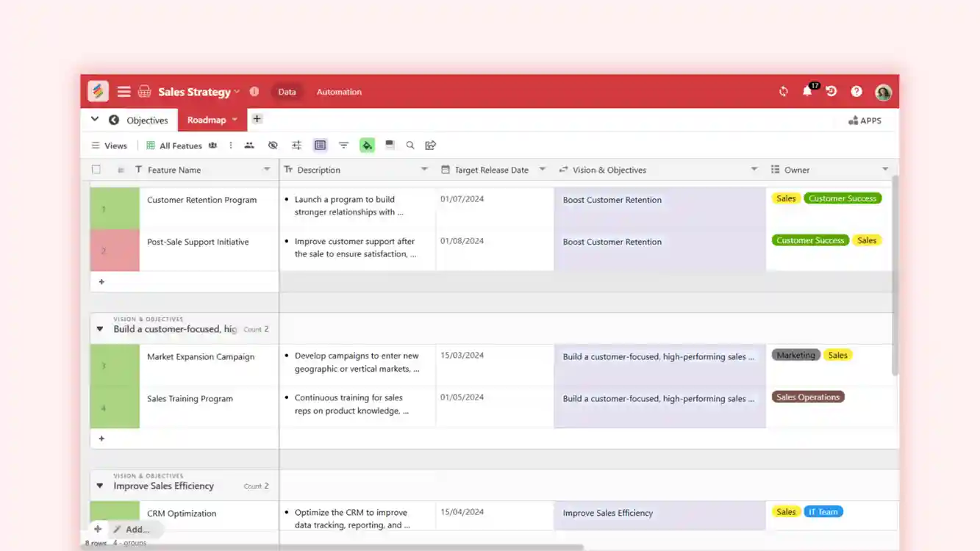980x551 pixels.
Task: Share the view using the share icon
Action: (431, 145)
